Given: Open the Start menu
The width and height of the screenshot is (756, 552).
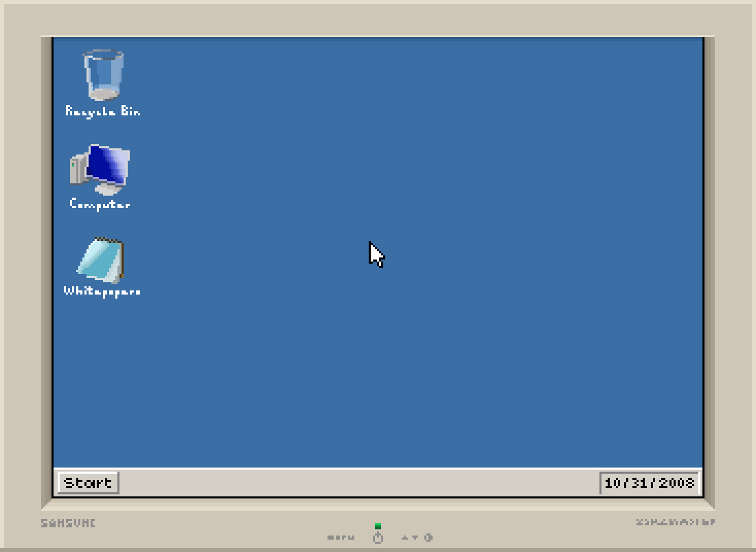Looking at the screenshot, I should pos(88,483).
